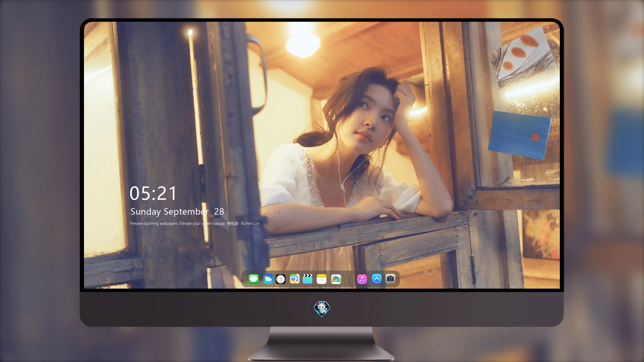
Task: Click the Bizhimi.CN text
Action: click(x=250, y=223)
